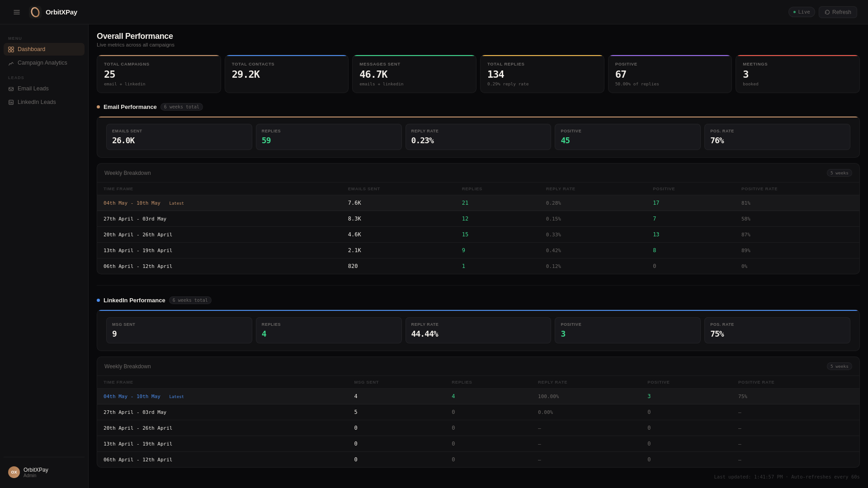Select the Messages Sent card

pyautogui.click(x=414, y=74)
